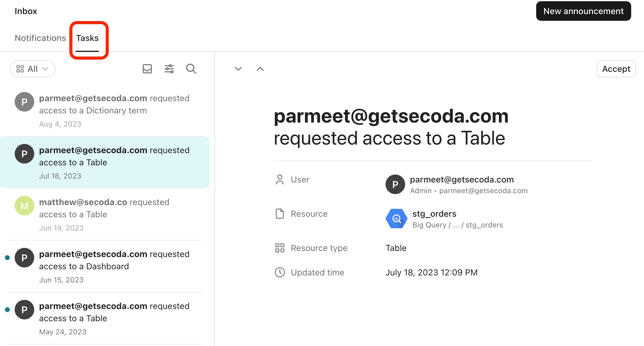This screenshot has width=644, height=346.
Task: Open the stg_orders resource link
Action: [x=434, y=214]
